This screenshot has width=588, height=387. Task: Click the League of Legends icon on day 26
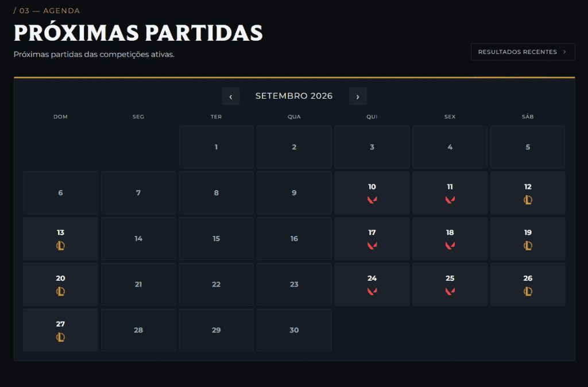point(528,291)
